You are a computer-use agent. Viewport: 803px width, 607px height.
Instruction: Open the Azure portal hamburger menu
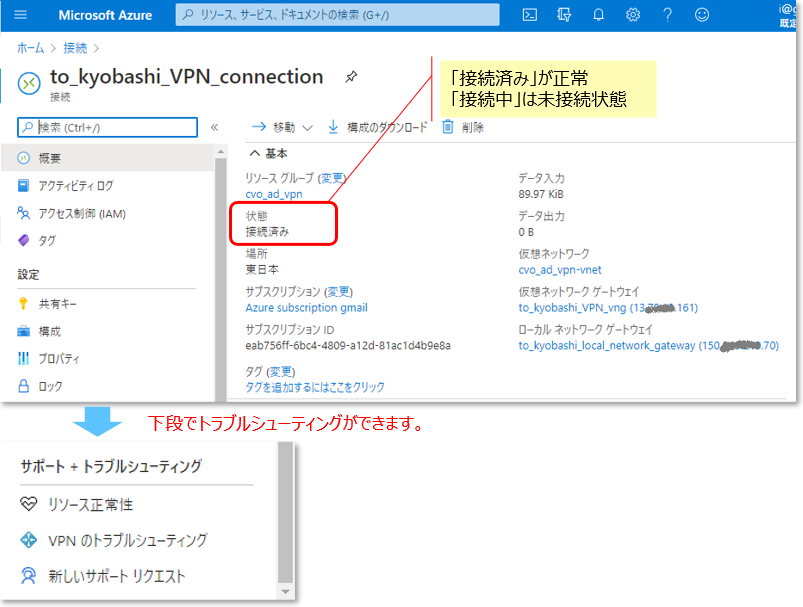pos(20,15)
